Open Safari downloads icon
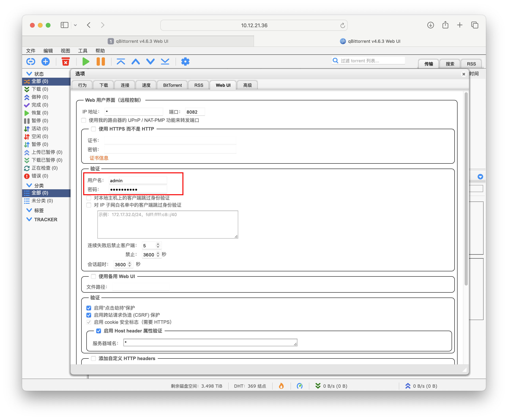 [430, 25]
